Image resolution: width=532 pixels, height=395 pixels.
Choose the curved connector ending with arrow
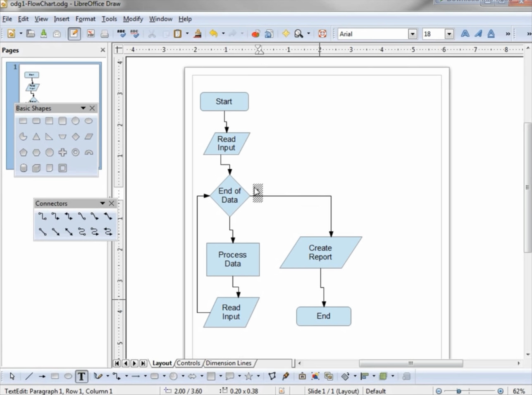pos(95,232)
